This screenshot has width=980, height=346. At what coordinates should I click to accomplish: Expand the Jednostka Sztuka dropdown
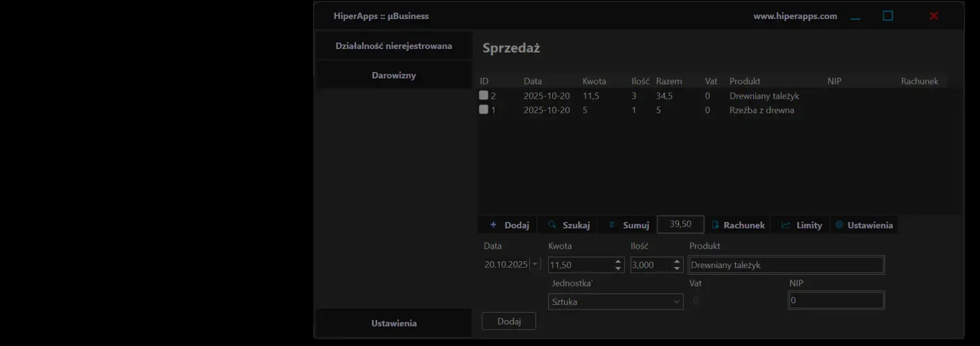click(x=676, y=302)
